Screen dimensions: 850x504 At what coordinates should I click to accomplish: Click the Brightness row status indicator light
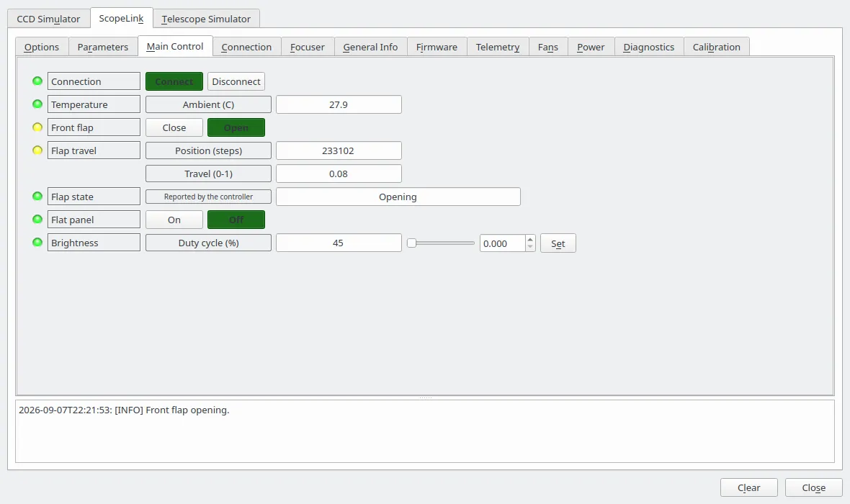tap(37, 242)
